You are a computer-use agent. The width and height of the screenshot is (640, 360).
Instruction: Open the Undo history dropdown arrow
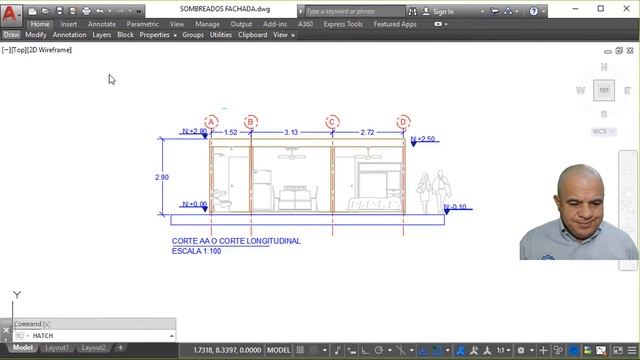tap(109, 11)
